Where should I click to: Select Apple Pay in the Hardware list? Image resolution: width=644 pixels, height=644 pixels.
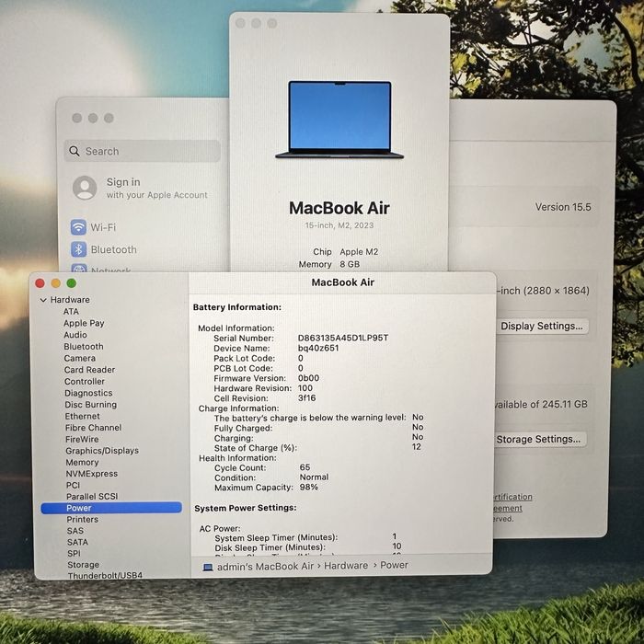click(x=84, y=323)
